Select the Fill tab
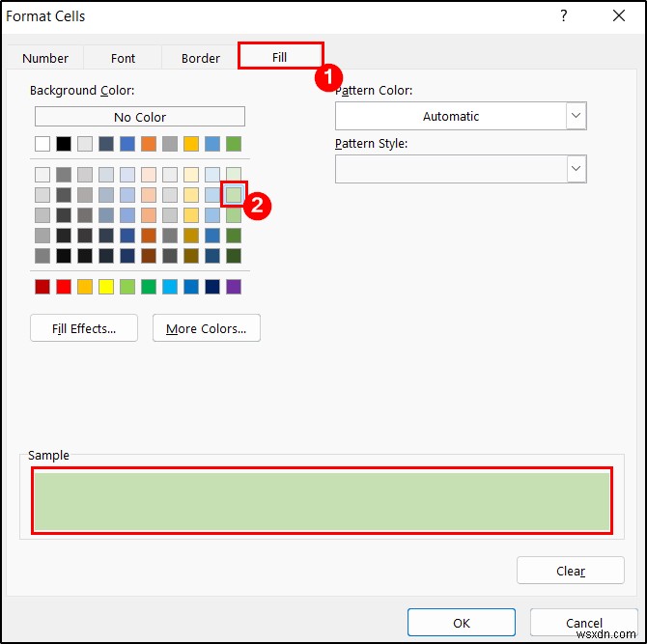Screen dimensions: 647x644 (x=279, y=57)
